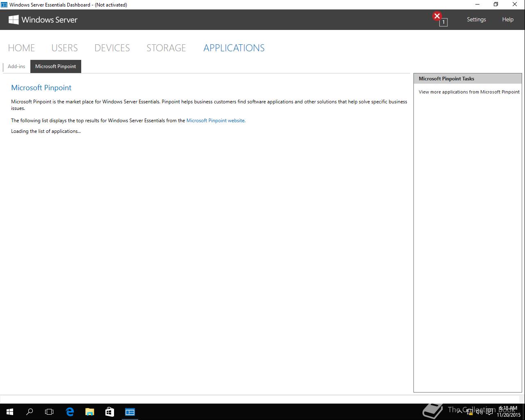Open the Store app from taskbar

coord(110,412)
